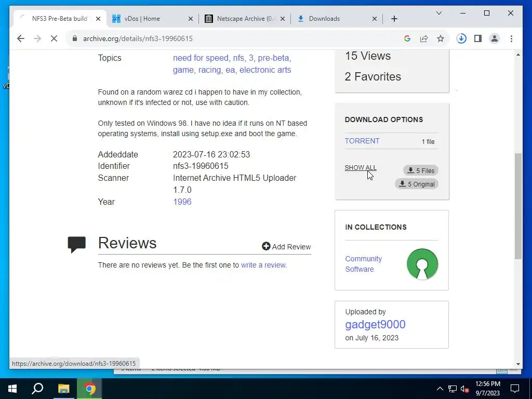Close the vDos | Home tab

click(191, 19)
